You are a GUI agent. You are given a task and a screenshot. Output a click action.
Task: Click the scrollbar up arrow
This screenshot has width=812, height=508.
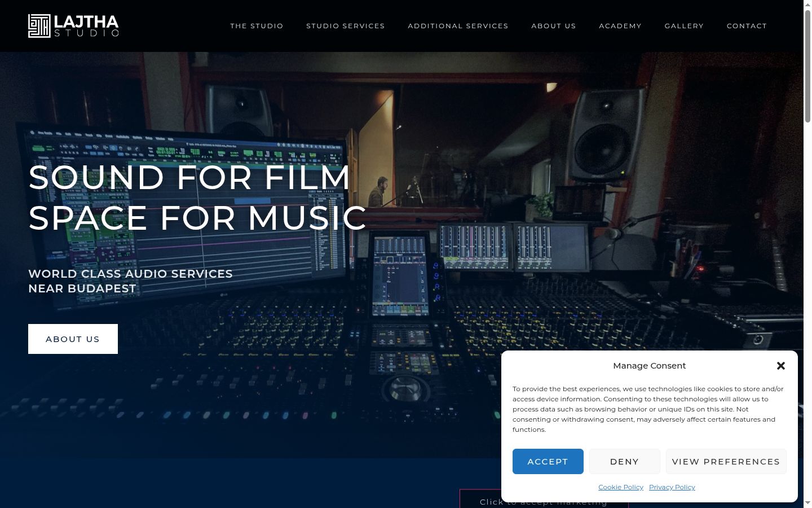[x=807, y=4]
